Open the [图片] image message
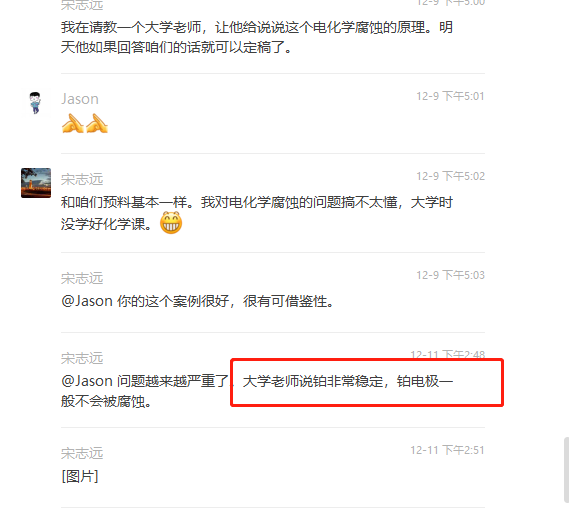569x509 pixels. (80, 476)
